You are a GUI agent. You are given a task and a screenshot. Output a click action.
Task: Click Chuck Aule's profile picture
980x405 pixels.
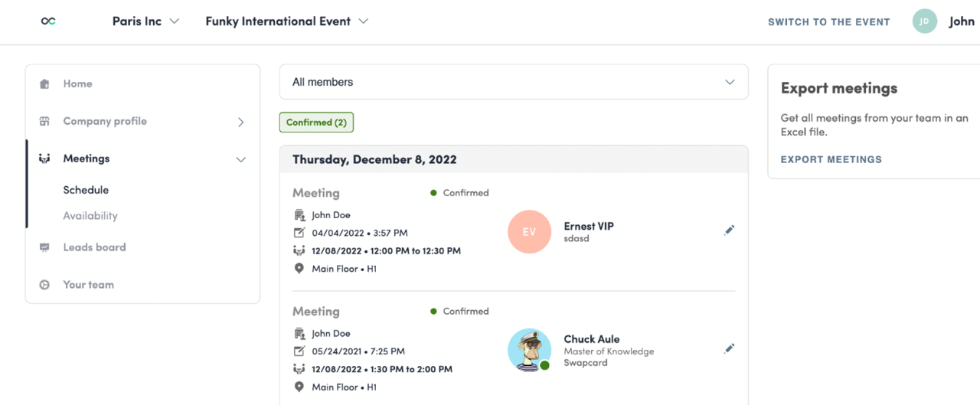tap(529, 350)
